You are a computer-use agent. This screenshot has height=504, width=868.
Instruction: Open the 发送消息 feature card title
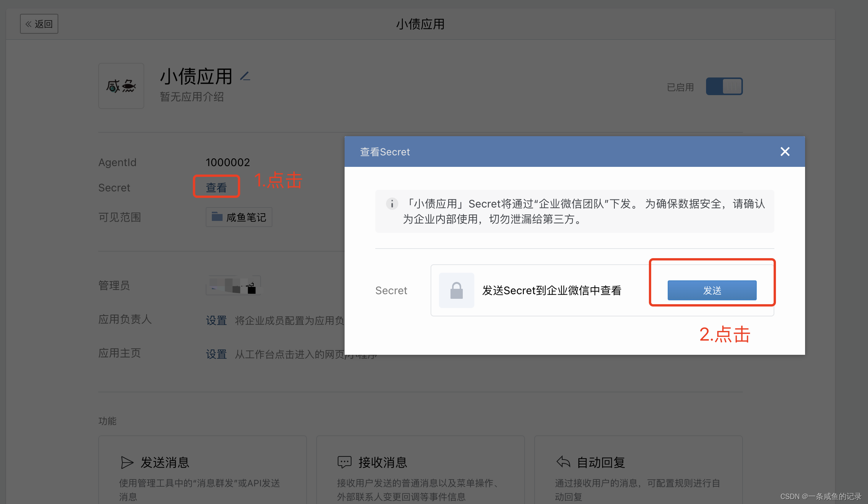coord(165,463)
